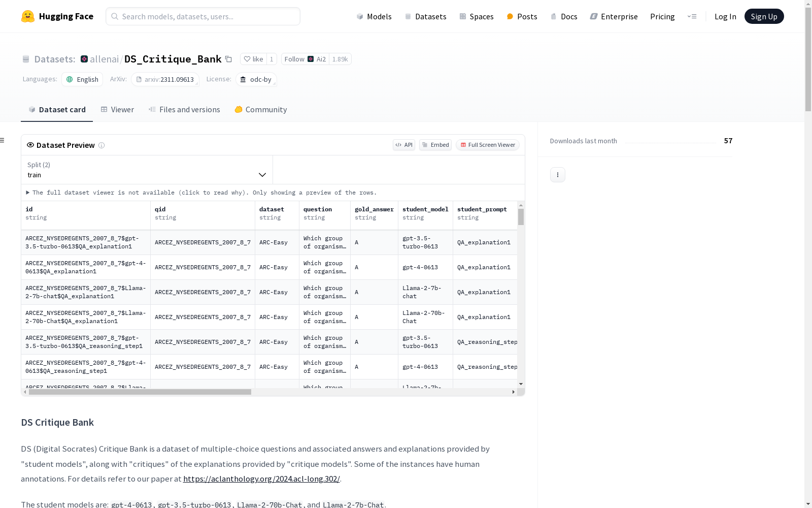Click the heart like icon
The width and height of the screenshot is (812, 508).
[x=247, y=59]
